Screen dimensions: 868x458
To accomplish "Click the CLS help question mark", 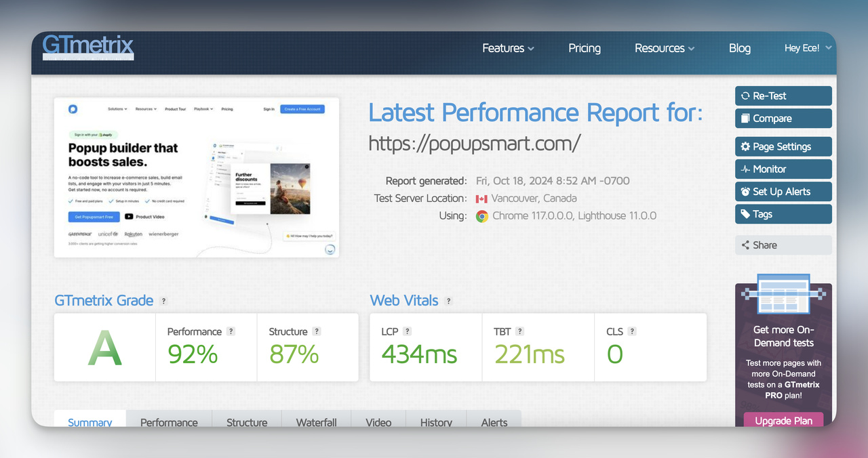I will click(x=632, y=331).
